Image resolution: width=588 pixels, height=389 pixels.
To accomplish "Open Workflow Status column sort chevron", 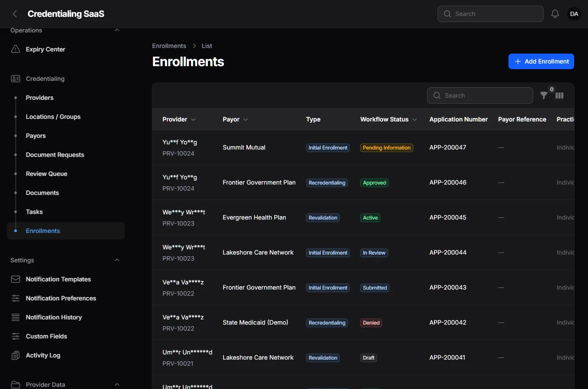I will (x=415, y=119).
